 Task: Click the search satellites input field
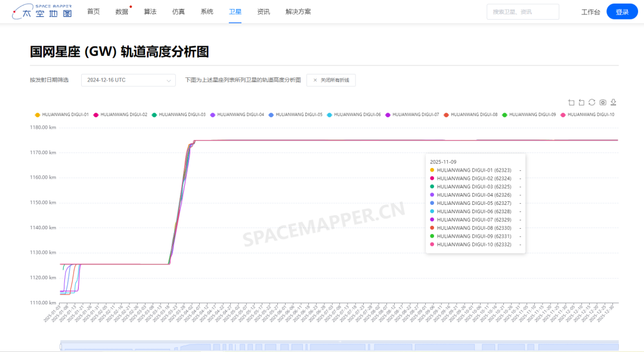click(x=522, y=12)
